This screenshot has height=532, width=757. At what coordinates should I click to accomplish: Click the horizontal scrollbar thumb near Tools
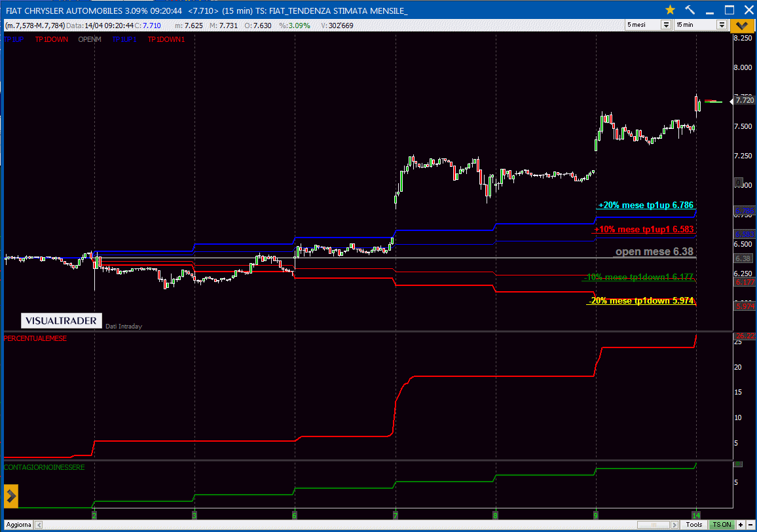pos(653,525)
